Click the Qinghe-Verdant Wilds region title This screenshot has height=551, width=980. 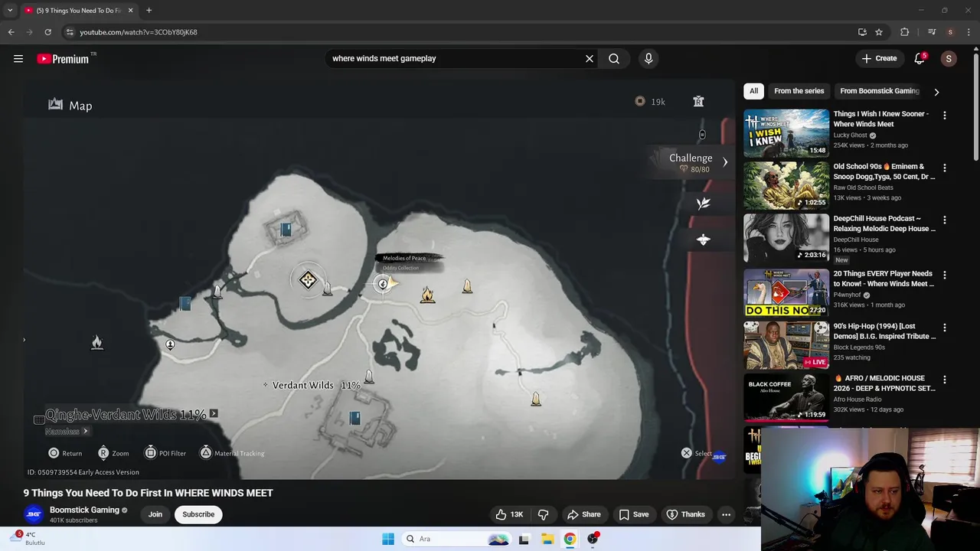click(x=126, y=415)
